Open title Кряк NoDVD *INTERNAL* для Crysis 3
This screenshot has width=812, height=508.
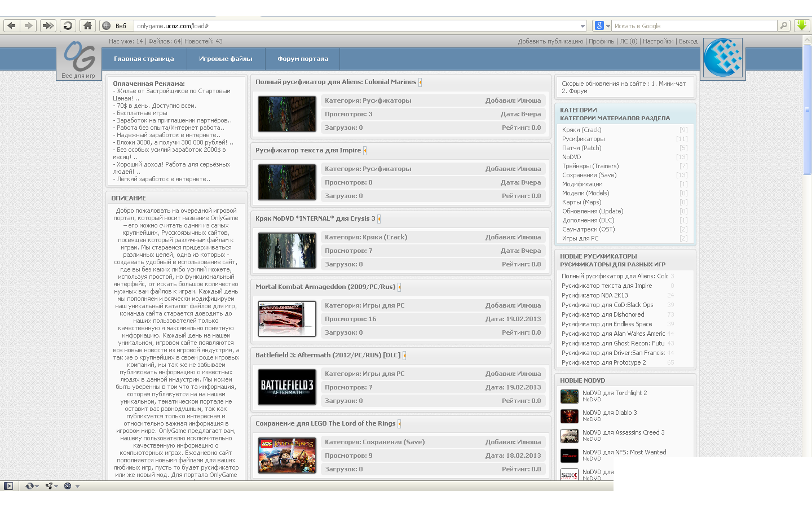pos(315,218)
